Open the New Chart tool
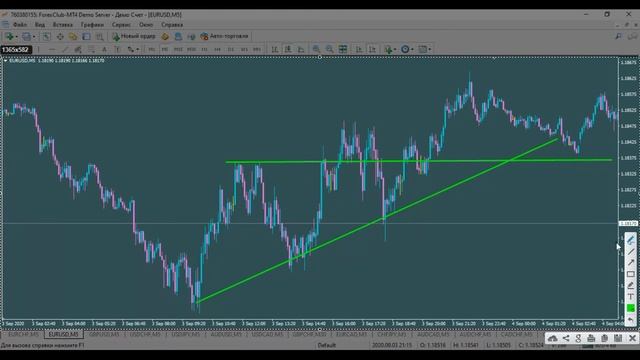The height and width of the screenshot is (360, 640). point(9,36)
